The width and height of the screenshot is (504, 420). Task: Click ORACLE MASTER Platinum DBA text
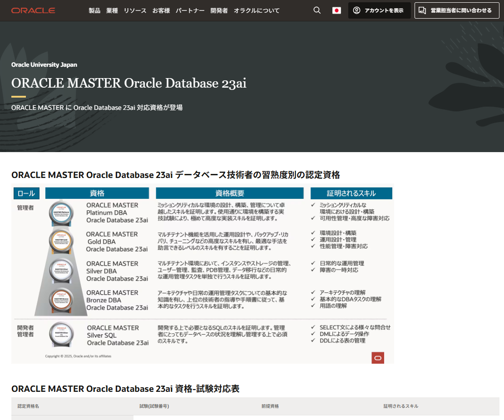[117, 212]
